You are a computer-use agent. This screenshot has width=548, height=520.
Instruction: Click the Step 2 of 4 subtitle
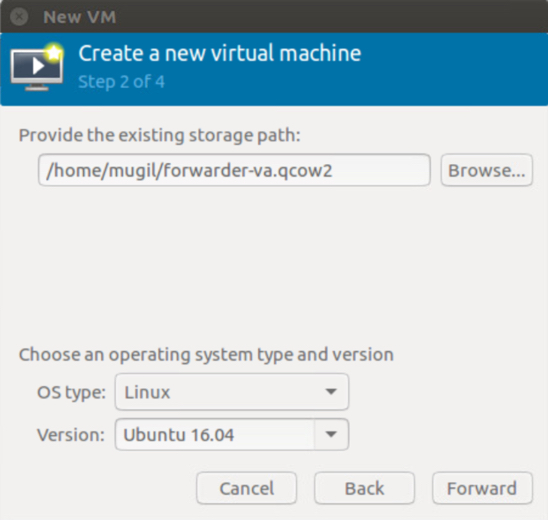click(121, 82)
